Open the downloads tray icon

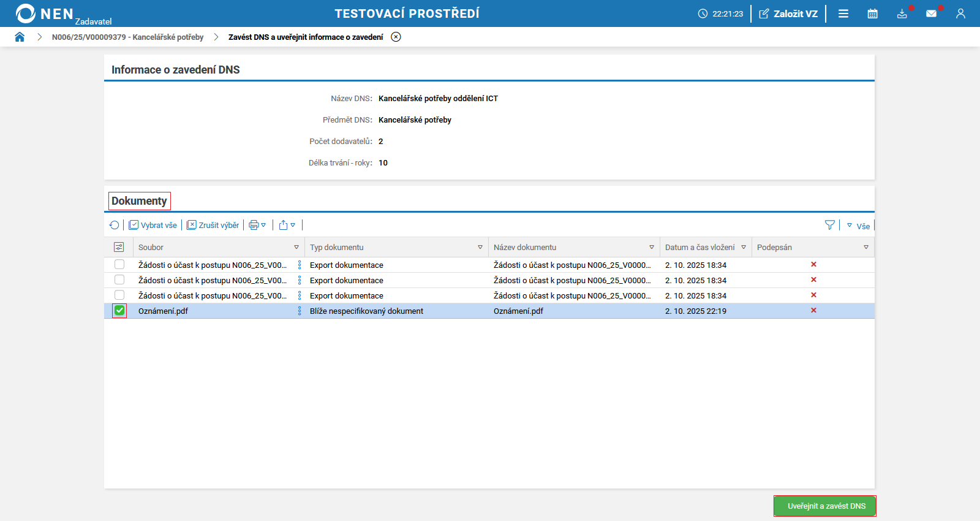[902, 13]
